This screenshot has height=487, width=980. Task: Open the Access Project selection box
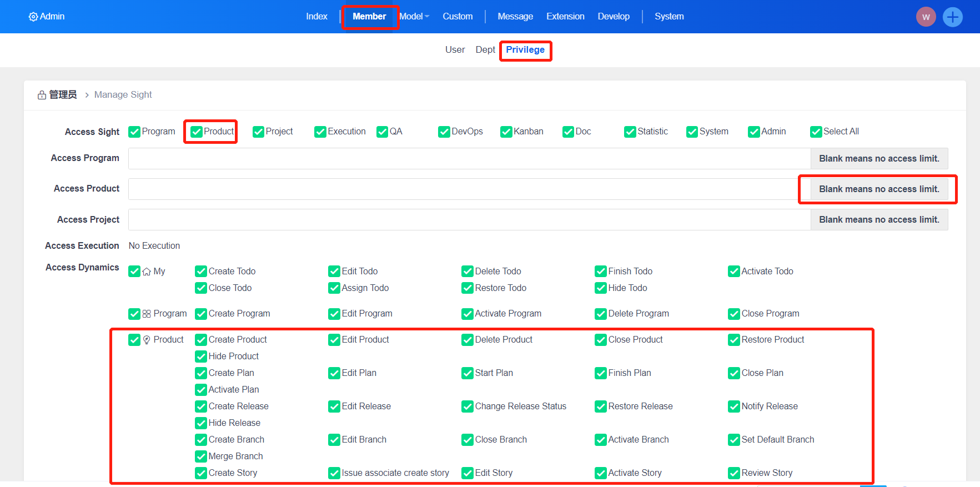(469, 219)
